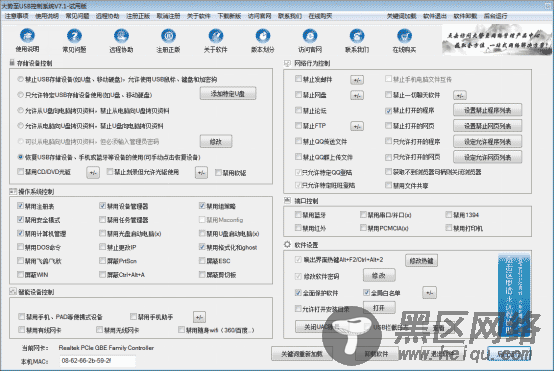This screenshot has width=554, height=371.
Task: Select radio 恢复USB存储设备、手机或蓝牙等设备的使用
Action: 20,157
